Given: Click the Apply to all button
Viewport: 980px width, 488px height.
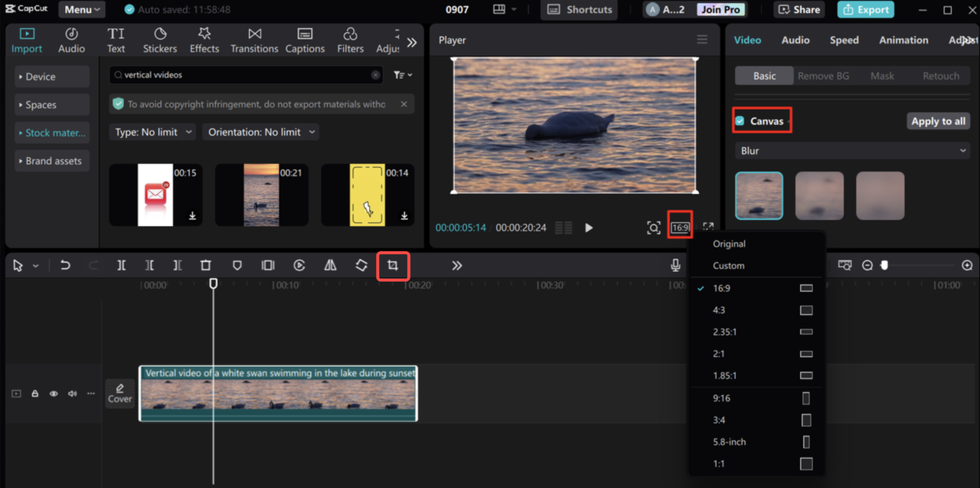Looking at the screenshot, I should 938,120.
